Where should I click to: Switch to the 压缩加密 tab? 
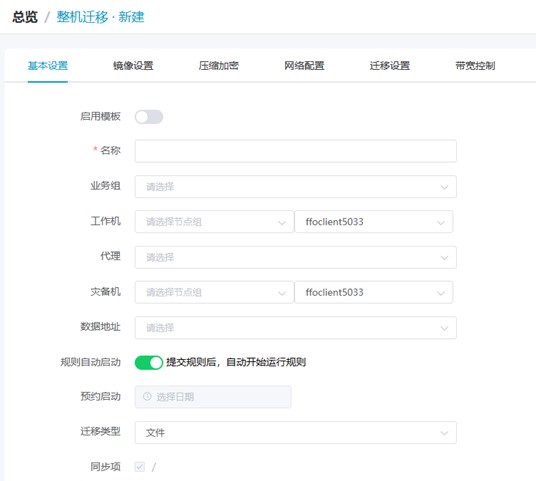[x=219, y=66]
